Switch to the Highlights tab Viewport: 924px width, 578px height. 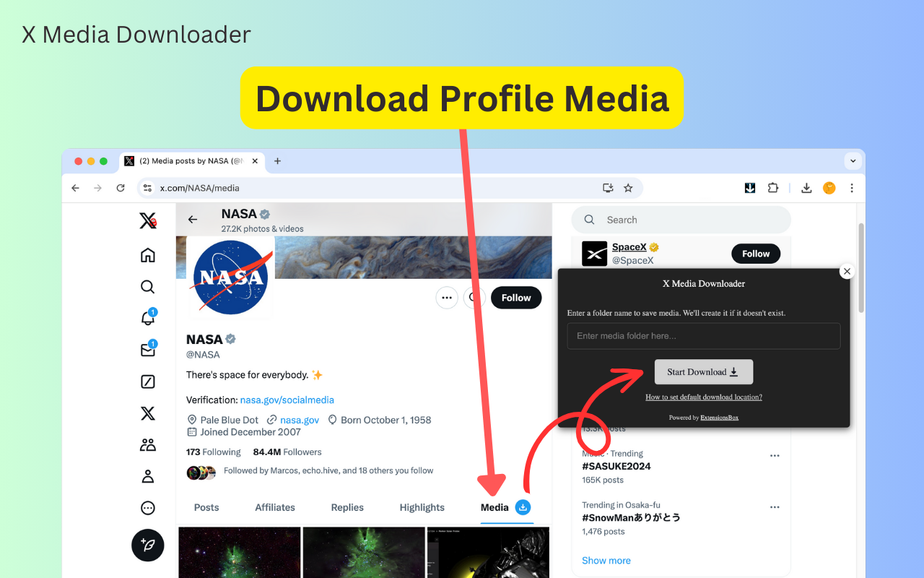[422, 507]
